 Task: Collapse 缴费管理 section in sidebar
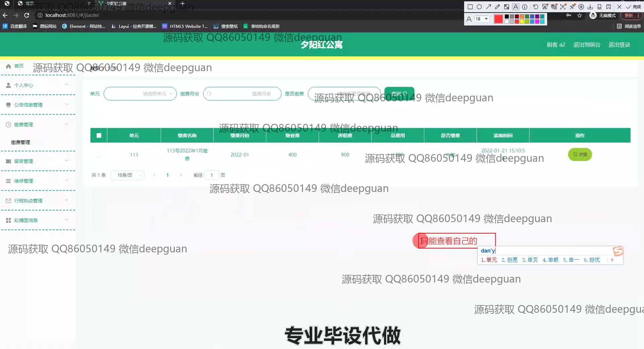pyautogui.click(x=38, y=124)
